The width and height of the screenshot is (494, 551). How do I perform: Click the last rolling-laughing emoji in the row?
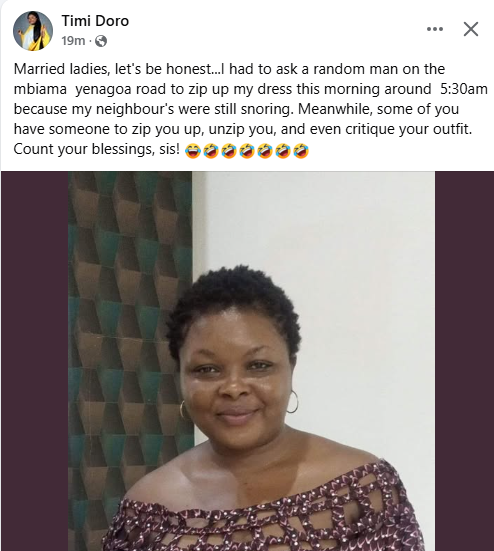tap(301, 151)
